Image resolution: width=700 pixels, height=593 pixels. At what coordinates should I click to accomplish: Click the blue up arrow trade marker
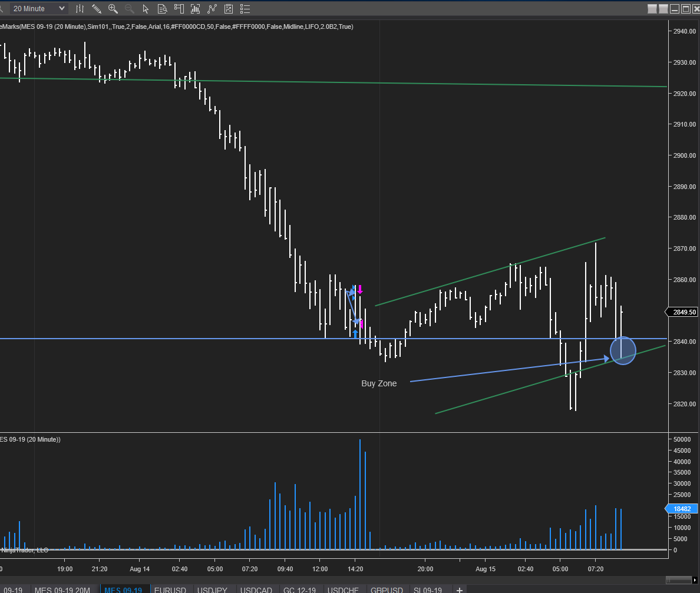(355, 334)
